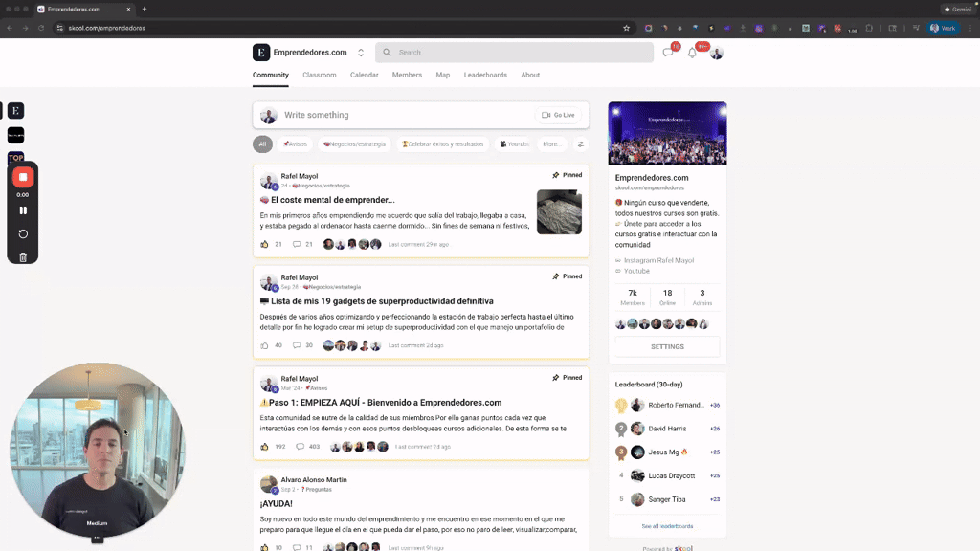The image size is (980, 551).
Task: Open the community switcher chevron
Action: pos(361,53)
